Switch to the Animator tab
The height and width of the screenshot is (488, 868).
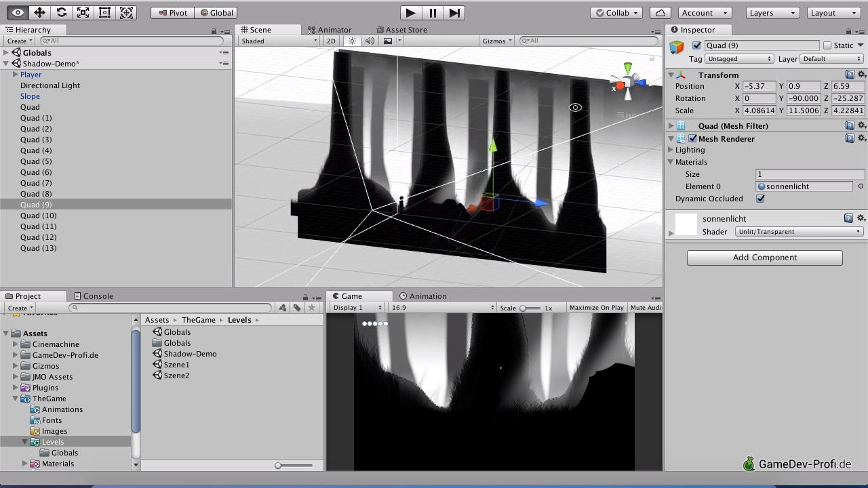click(330, 30)
